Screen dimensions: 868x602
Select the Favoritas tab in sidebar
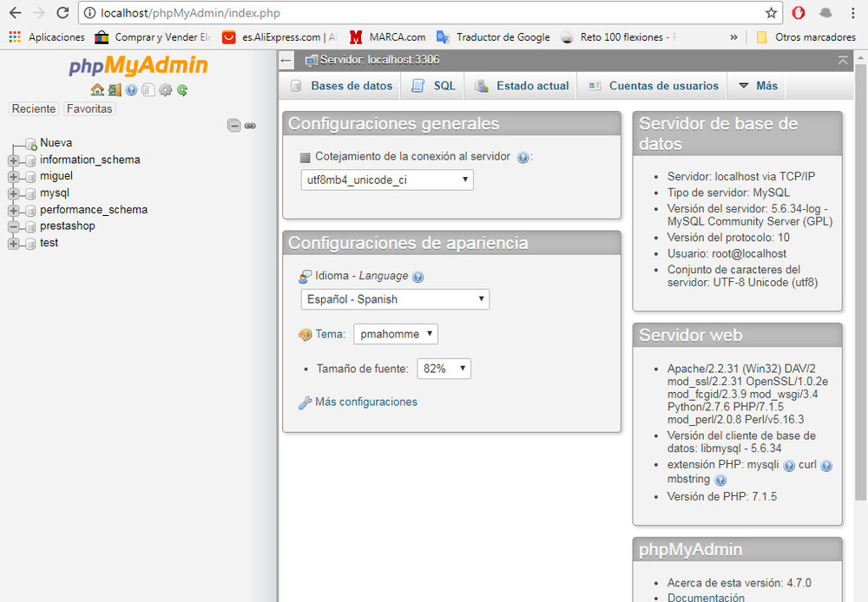[x=89, y=109]
